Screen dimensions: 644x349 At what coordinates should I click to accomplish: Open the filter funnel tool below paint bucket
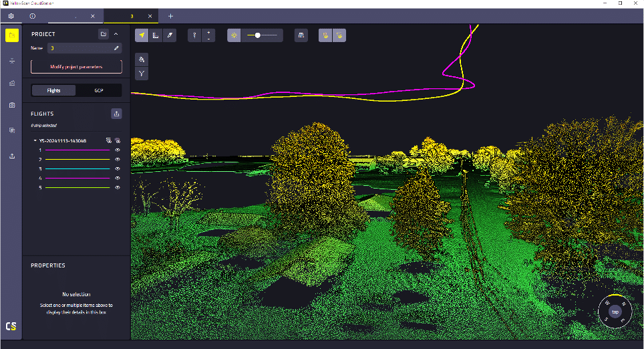pyautogui.click(x=142, y=74)
